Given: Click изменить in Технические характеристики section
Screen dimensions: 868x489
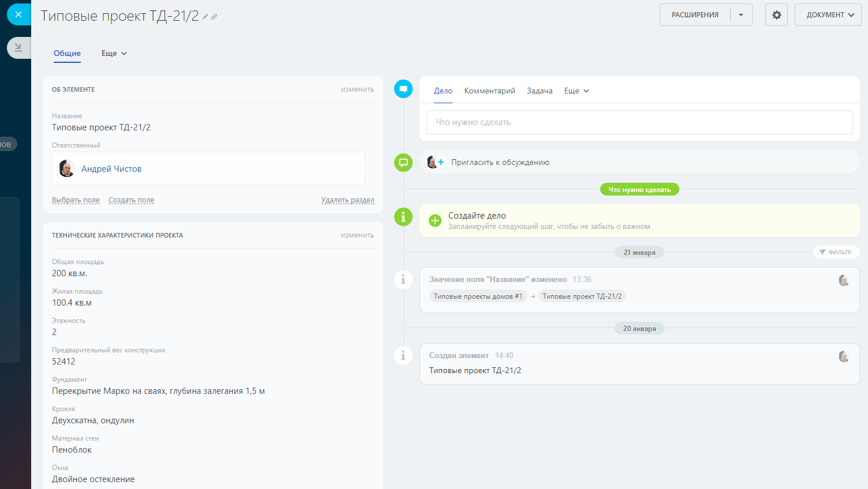Looking at the screenshot, I should (x=357, y=235).
